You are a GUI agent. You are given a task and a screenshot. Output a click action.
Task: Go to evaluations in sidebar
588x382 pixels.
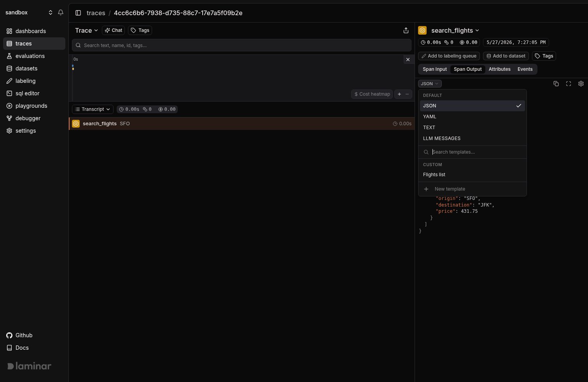point(34,56)
